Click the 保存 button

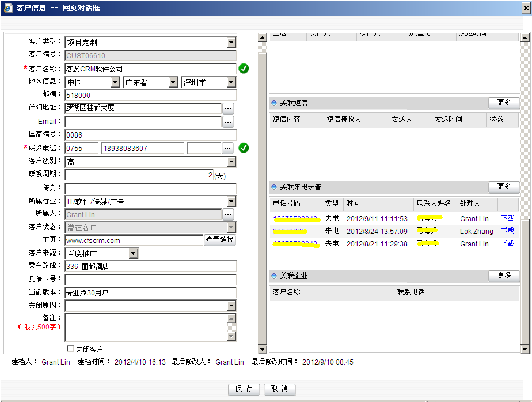point(244,389)
